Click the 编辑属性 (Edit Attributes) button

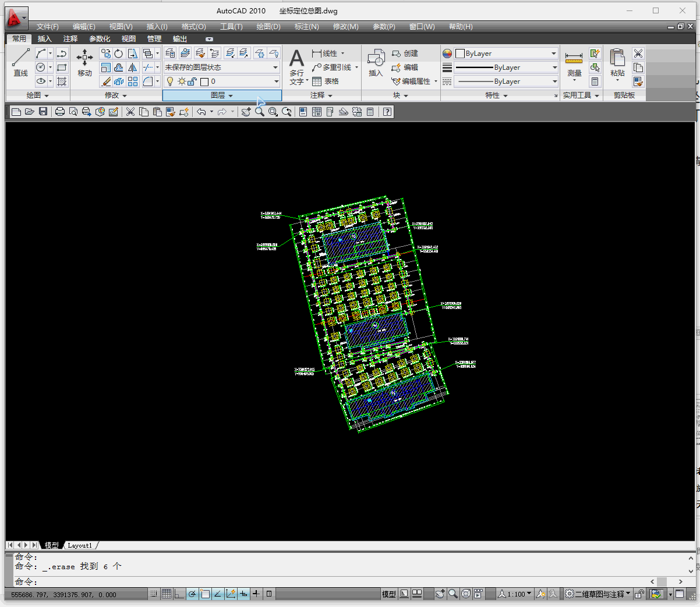(414, 81)
